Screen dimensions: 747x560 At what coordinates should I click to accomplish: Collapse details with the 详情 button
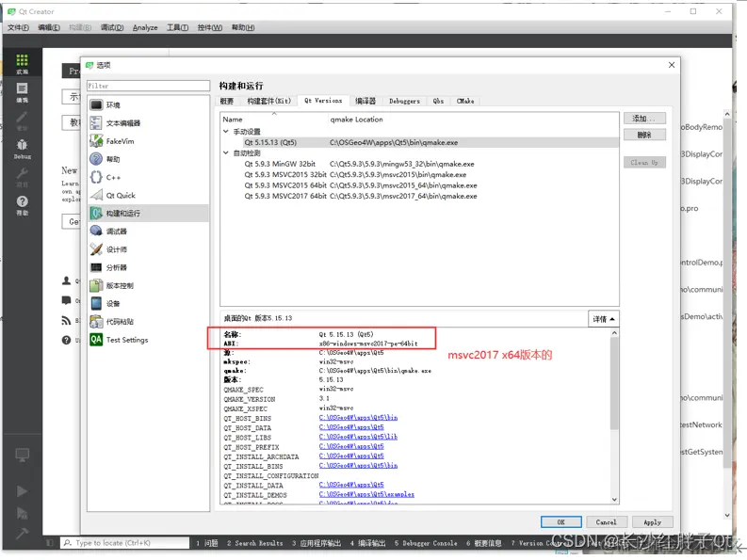603,319
